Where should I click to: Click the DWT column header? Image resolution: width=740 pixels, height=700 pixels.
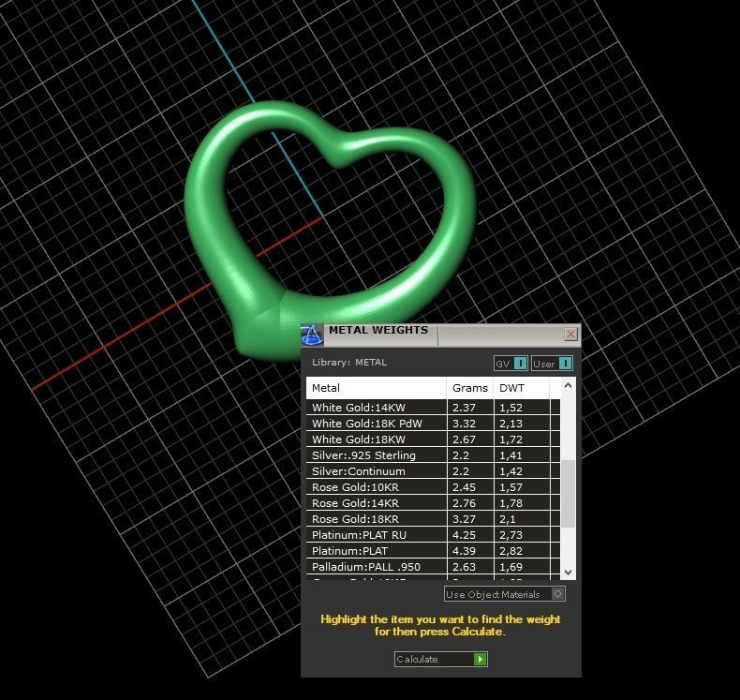522,388
